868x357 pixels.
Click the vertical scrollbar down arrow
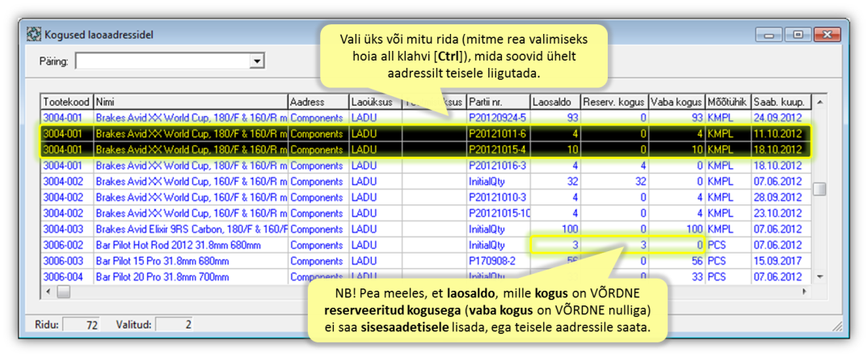pyautogui.click(x=820, y=276)
